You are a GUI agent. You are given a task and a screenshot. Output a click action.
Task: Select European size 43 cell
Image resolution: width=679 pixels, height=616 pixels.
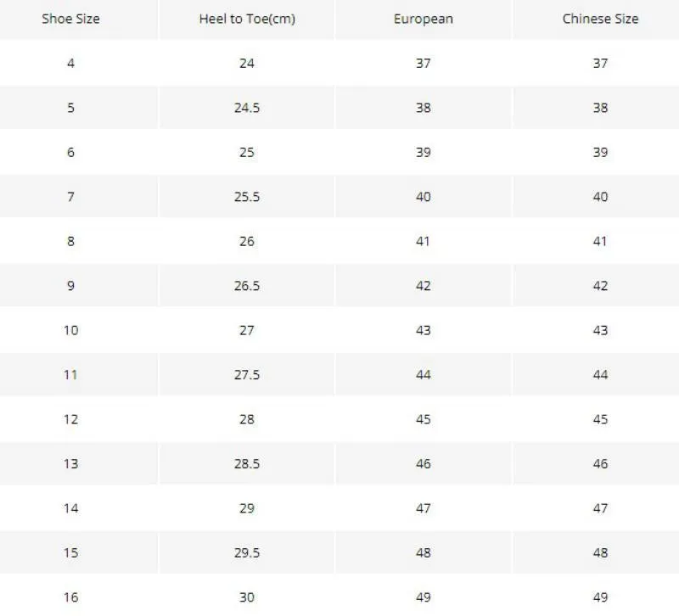coord(424,331)
